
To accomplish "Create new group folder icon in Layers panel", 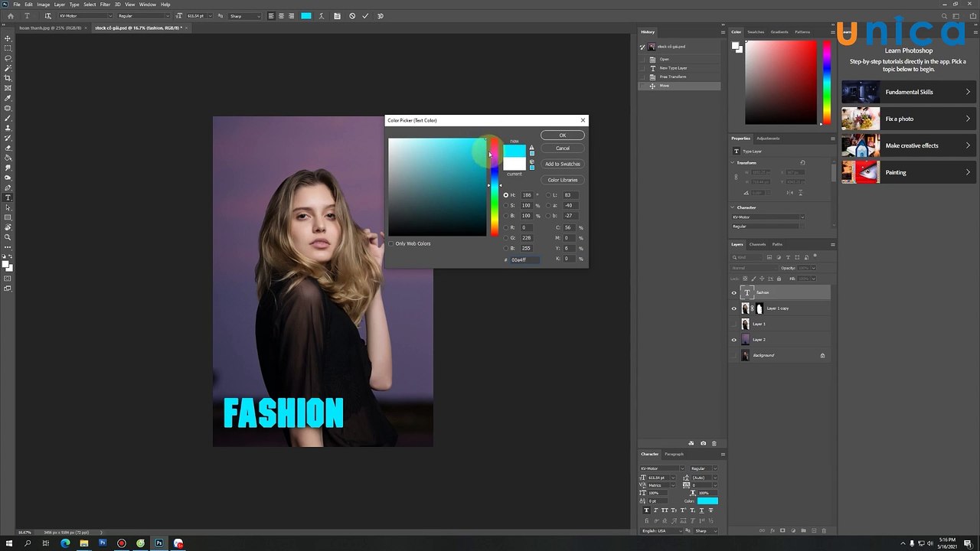I will [x=803, y=530].
